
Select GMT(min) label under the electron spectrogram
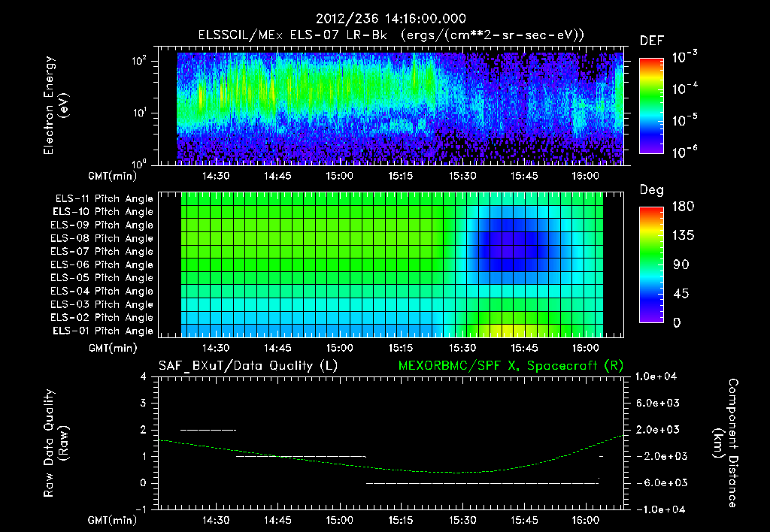[113, 176]
